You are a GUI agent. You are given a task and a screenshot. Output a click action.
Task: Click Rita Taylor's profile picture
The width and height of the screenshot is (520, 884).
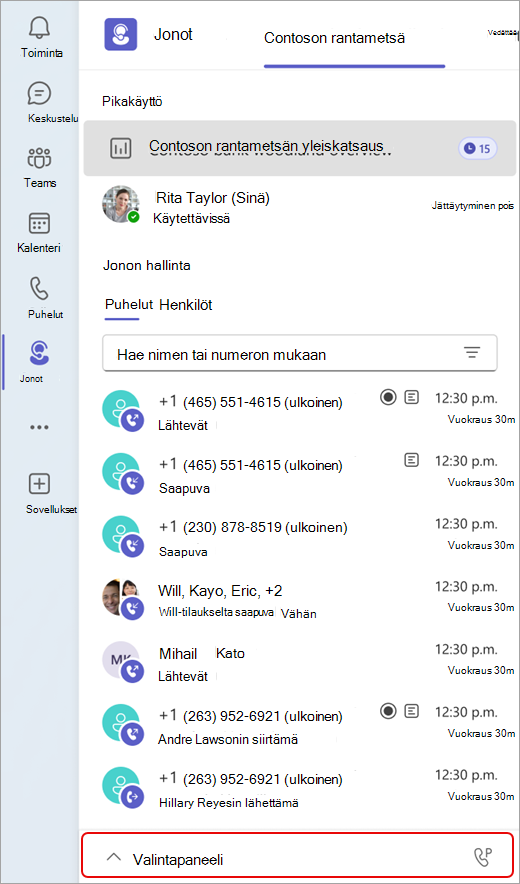point(121,204)
